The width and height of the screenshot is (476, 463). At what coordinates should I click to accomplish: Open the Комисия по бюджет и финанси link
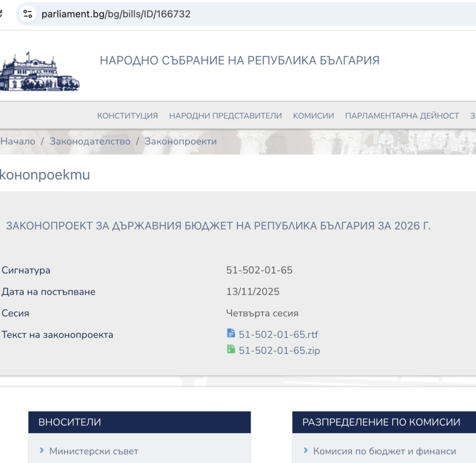click(x=384, y=451)
